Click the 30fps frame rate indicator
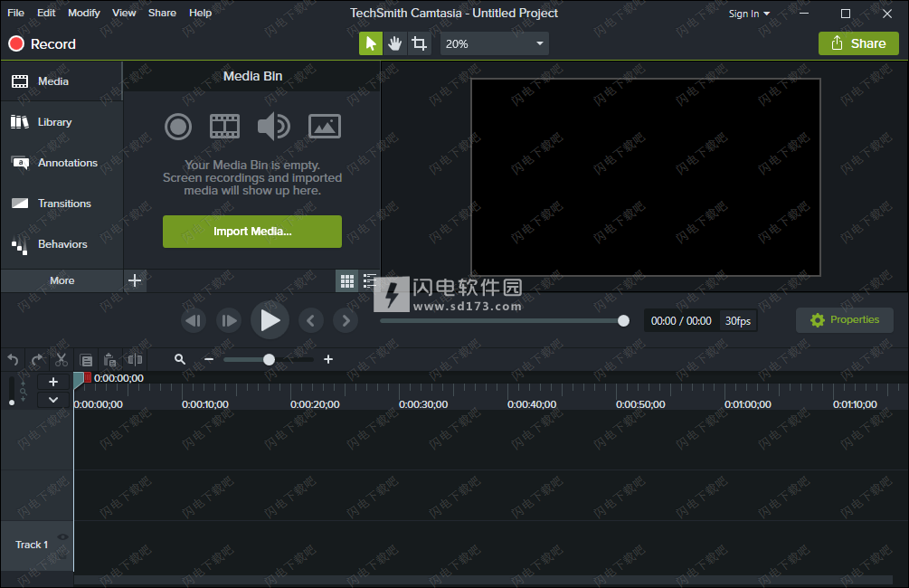The height and width of the screenshot is (588, 909). click(738, 320)
